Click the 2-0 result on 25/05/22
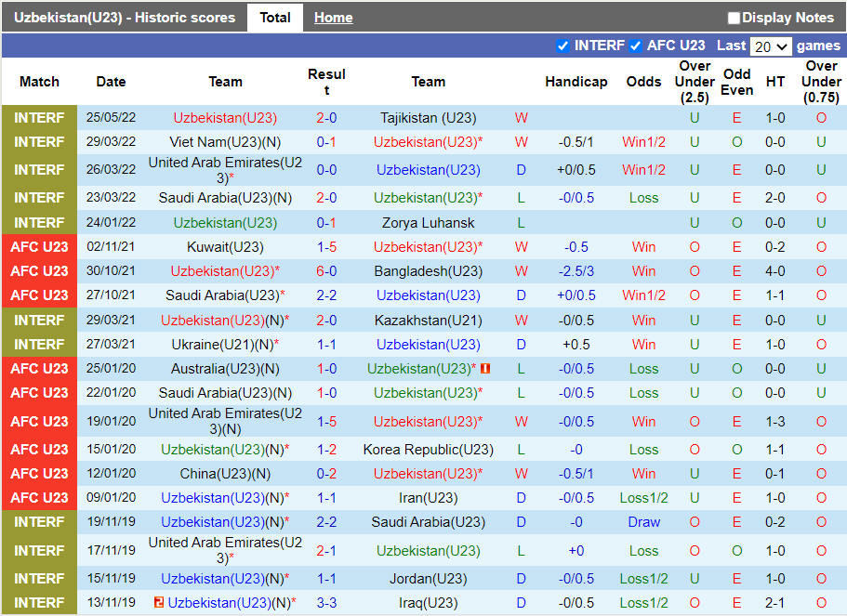 326,118
